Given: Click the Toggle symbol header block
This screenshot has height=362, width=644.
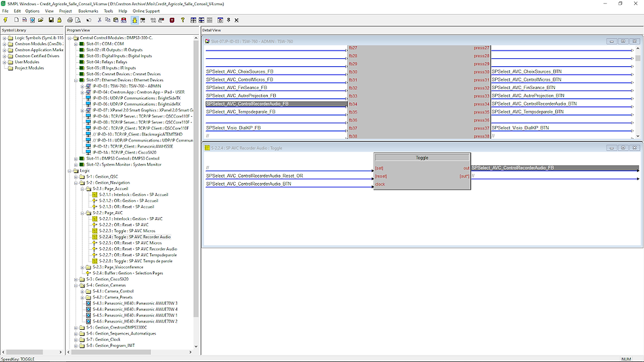Looking at the screenshot, I should [422, 157].
